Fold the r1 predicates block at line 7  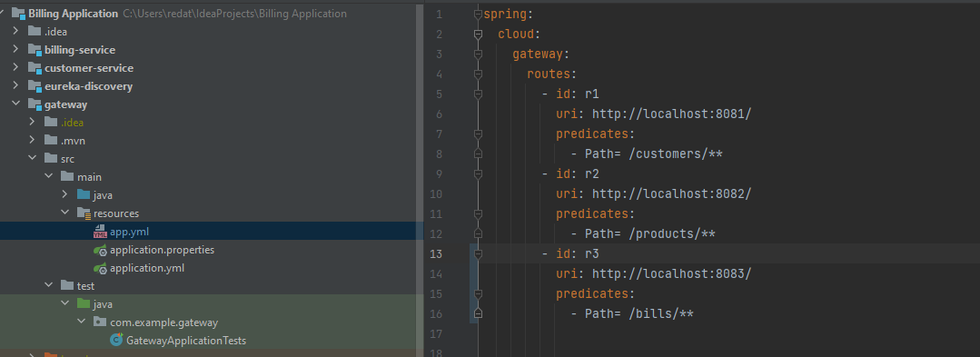[478, 134]
